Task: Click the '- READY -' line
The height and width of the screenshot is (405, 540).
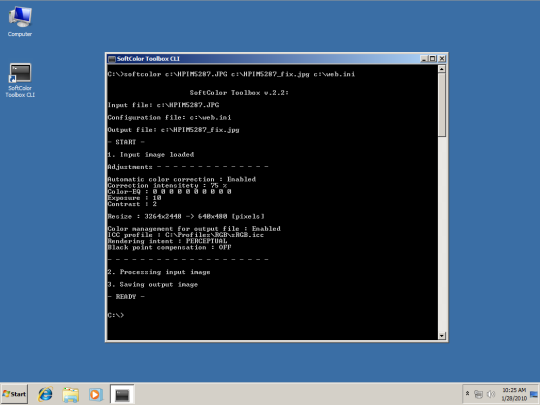Action: tap(126, 297)
